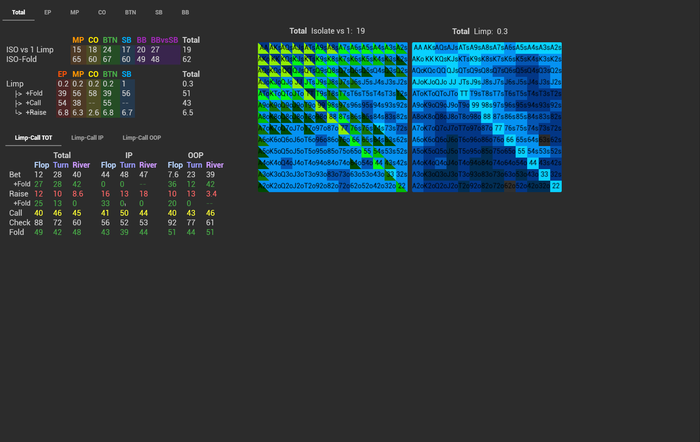
Task: Click the 'ISO vs 1 Limp' row label
Action: (x=30, y=50)
